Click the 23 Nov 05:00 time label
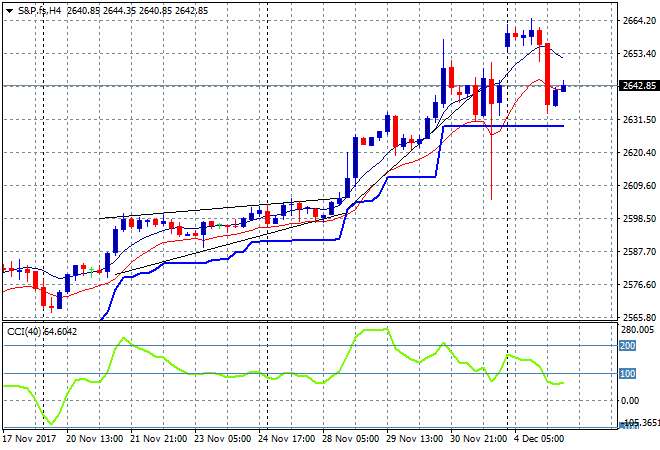 pos(223,439)
